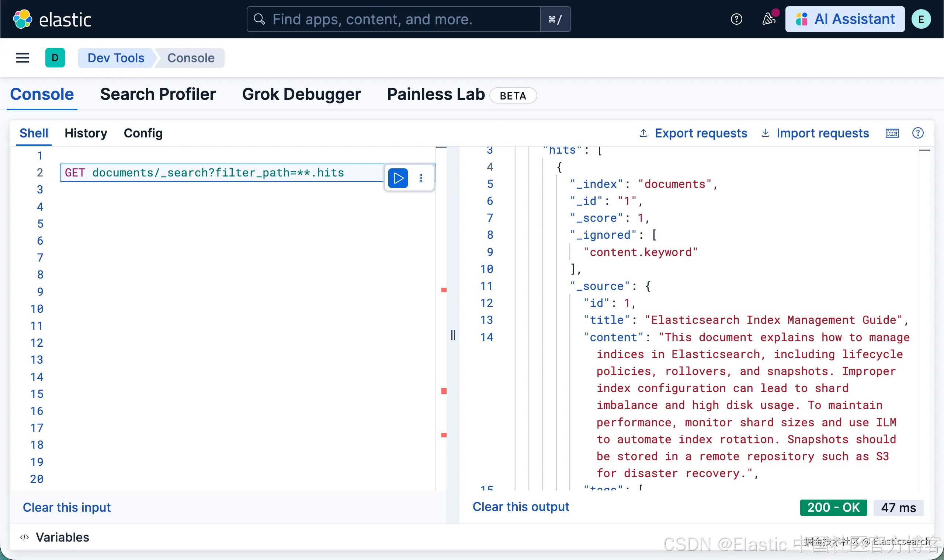This screenshot has width=944, height=560.
Task: Open the newsfeed notifications icon
Action: click(769, 19)
